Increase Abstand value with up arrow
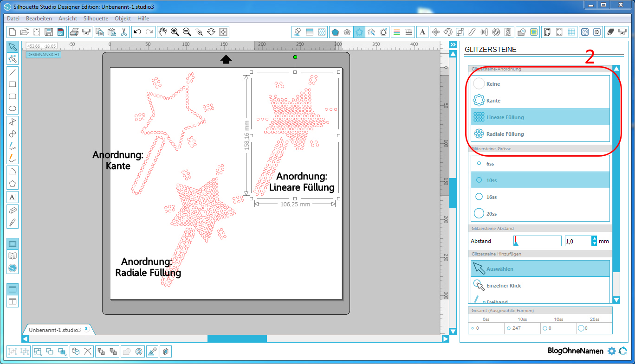 pos(595,238)
